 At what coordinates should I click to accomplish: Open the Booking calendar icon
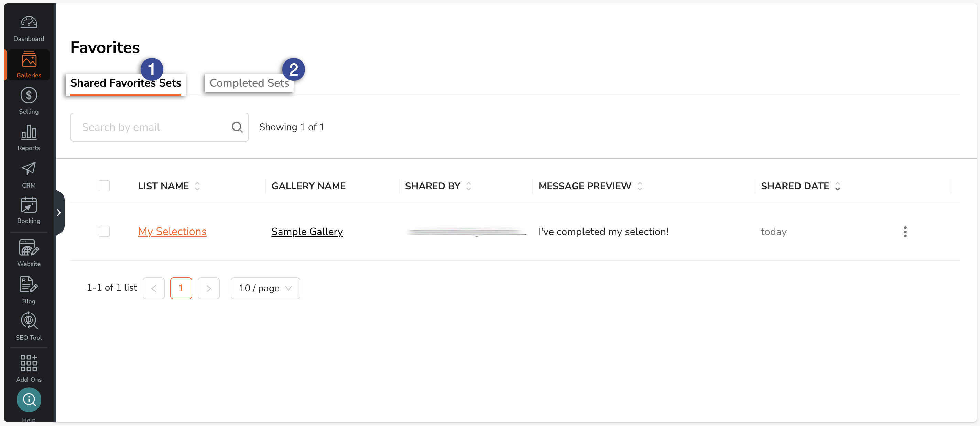[29, 205]
